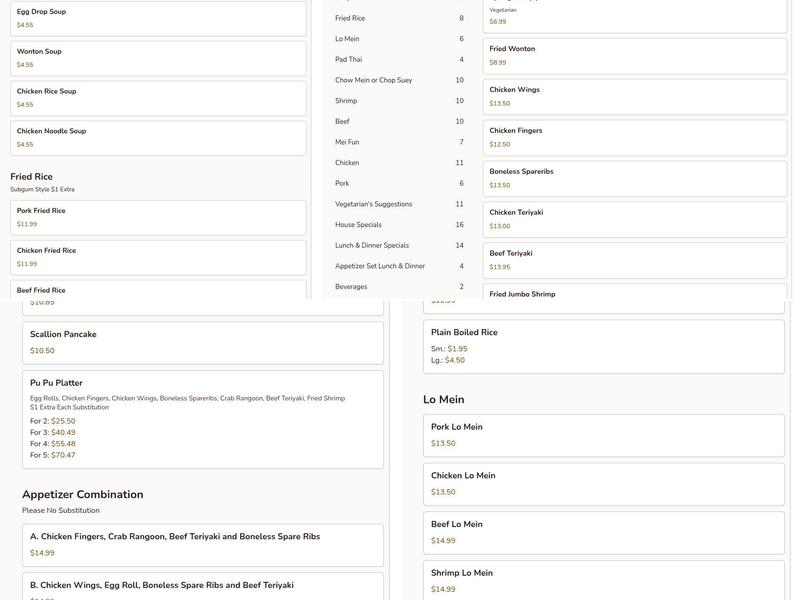
Task: Choose Chicken Noodle Soup card
Action: [158, 138]
